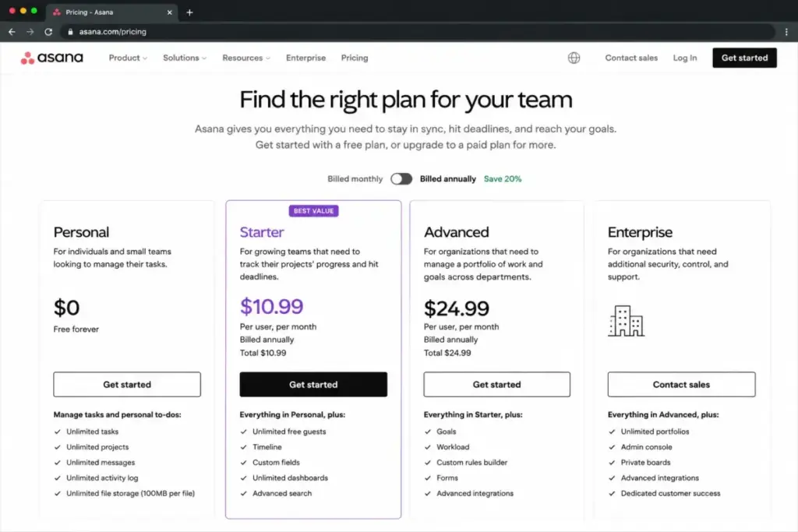Screen dimensions: 798x532
Task: Click the Unlimited messages feature
Action: click(101, 463)
